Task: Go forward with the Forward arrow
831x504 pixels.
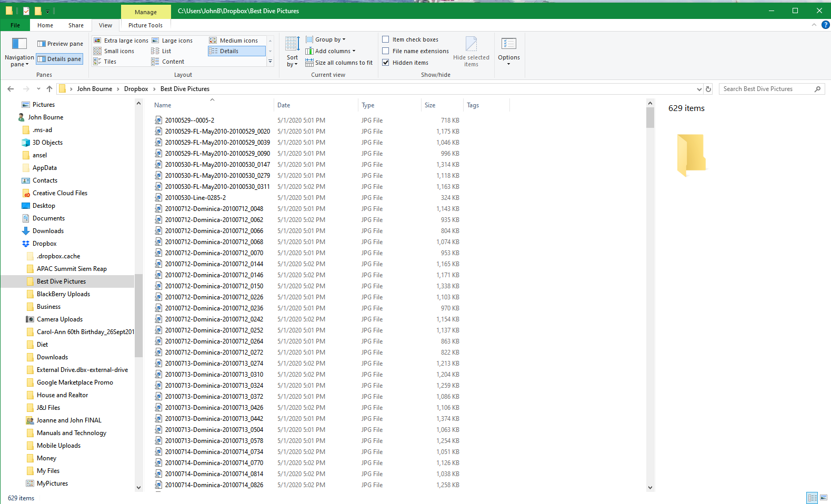Action: point(26,89)
